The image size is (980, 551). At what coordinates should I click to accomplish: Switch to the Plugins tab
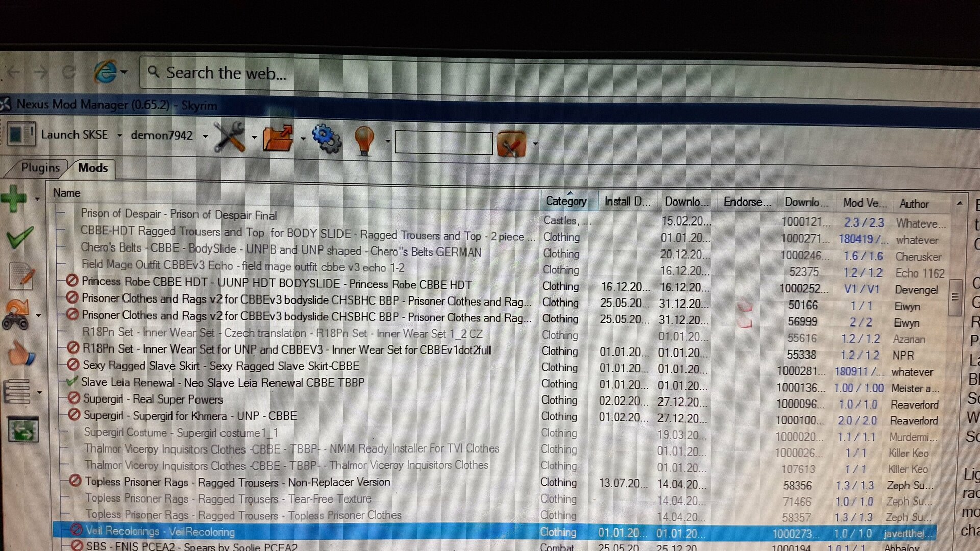[40, 167]
